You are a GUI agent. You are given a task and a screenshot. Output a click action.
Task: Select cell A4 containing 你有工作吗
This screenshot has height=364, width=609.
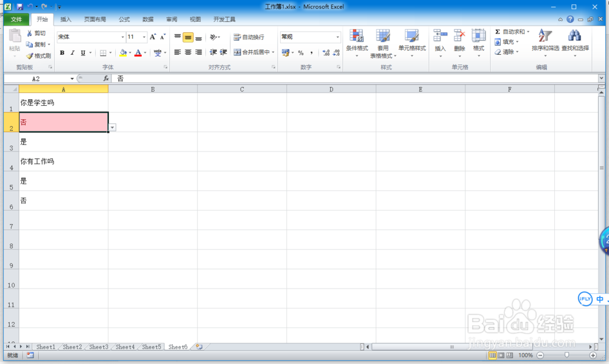pos(63,161)
